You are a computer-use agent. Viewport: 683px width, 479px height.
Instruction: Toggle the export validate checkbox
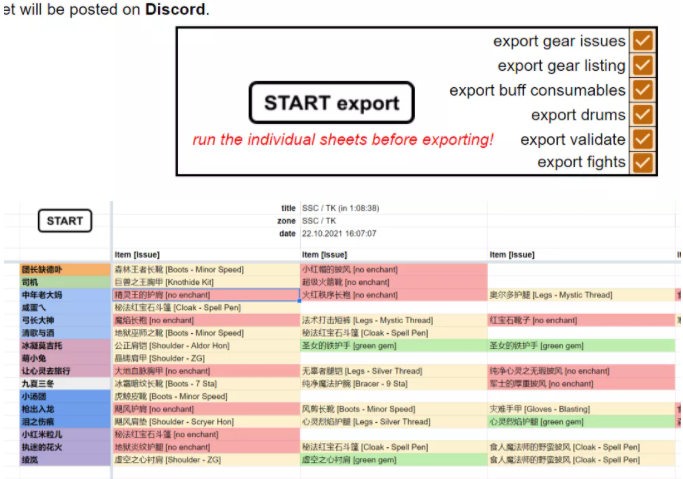642,139
